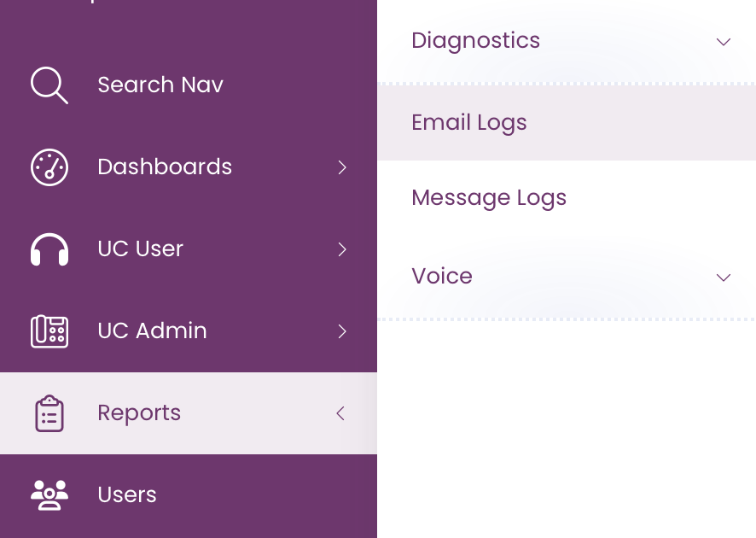Select the Diagnostics heading text
This screenshot has width=756, height=538.
point(475,40)
